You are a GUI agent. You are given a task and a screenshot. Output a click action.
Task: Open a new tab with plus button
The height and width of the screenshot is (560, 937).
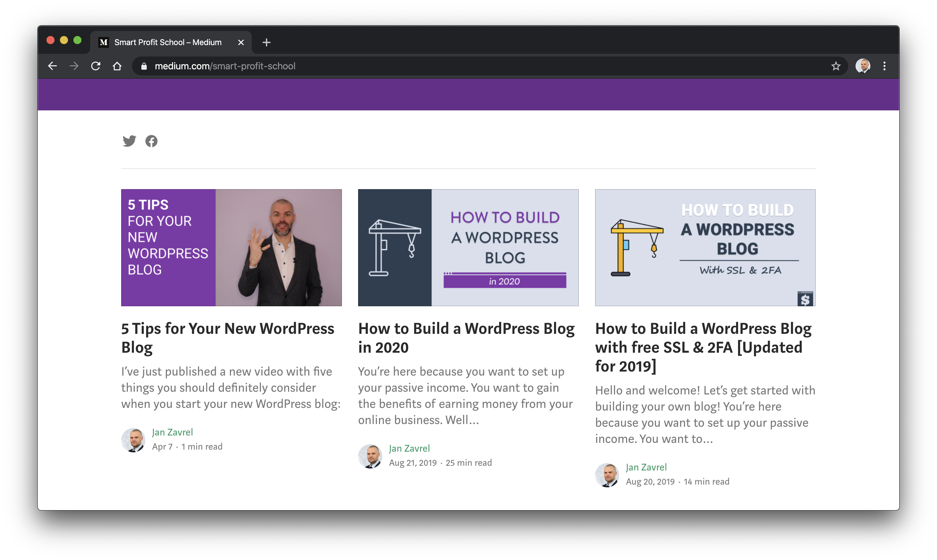(267, 42)
